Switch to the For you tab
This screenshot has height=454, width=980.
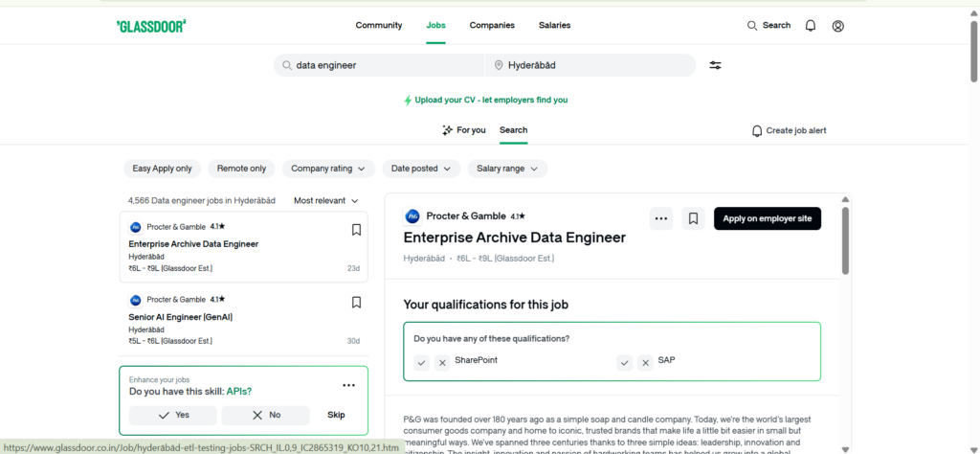click(x=463, y=130)
